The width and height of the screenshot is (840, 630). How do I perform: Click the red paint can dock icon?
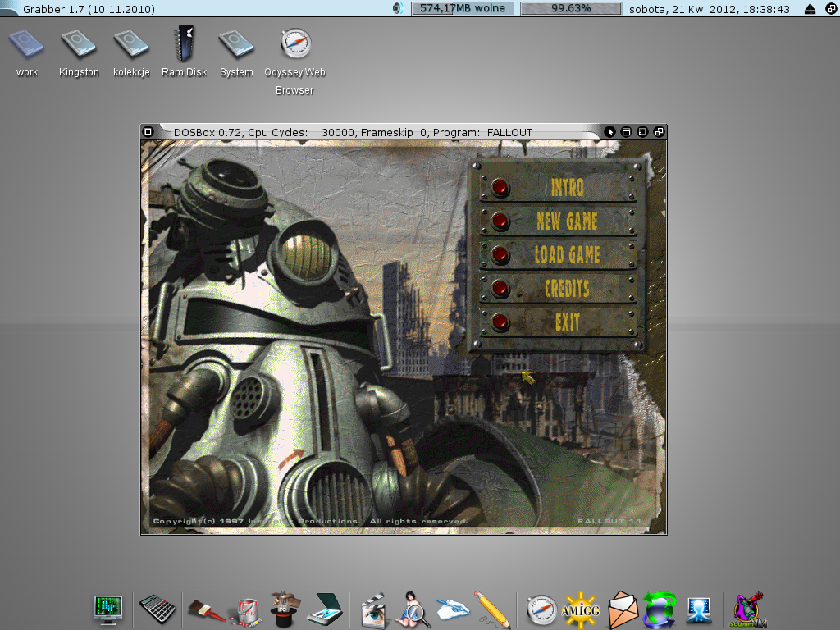click(x=246, y=611)
